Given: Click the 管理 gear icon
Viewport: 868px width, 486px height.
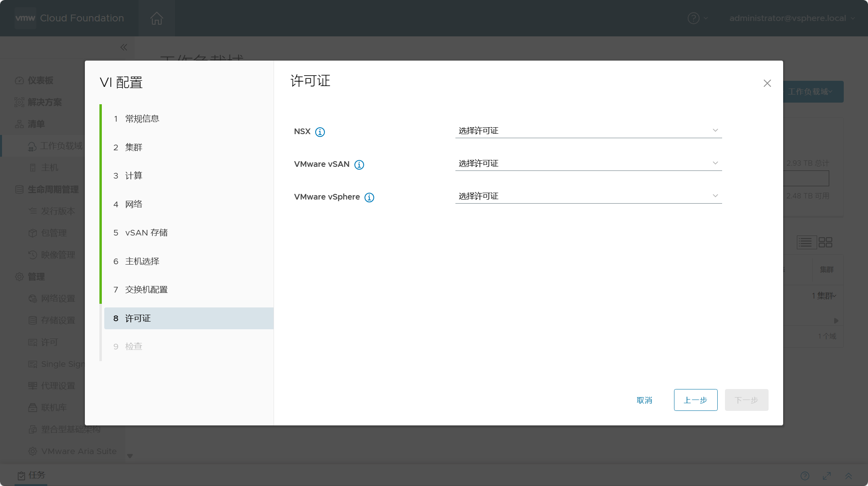Looking at the screenshot, I should [19, 277].
